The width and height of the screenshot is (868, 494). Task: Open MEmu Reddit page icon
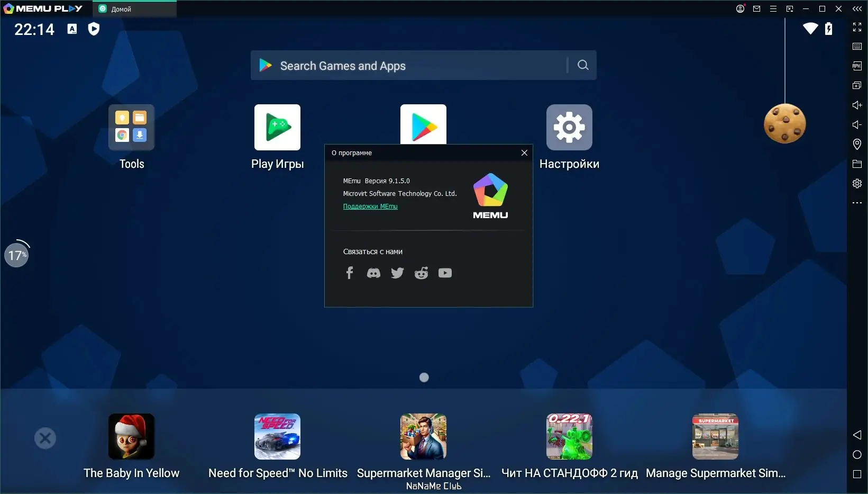pyautogui.click(x=421, y=273)
